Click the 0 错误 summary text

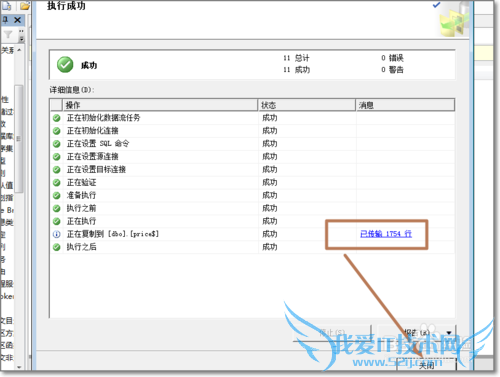click(392, 58)
